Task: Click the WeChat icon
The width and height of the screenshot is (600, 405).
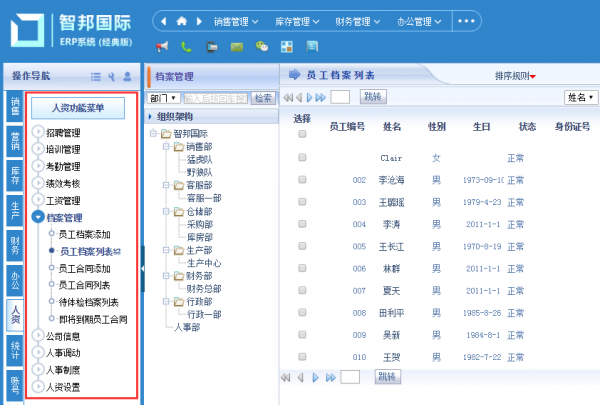Action: pos(262,47)
